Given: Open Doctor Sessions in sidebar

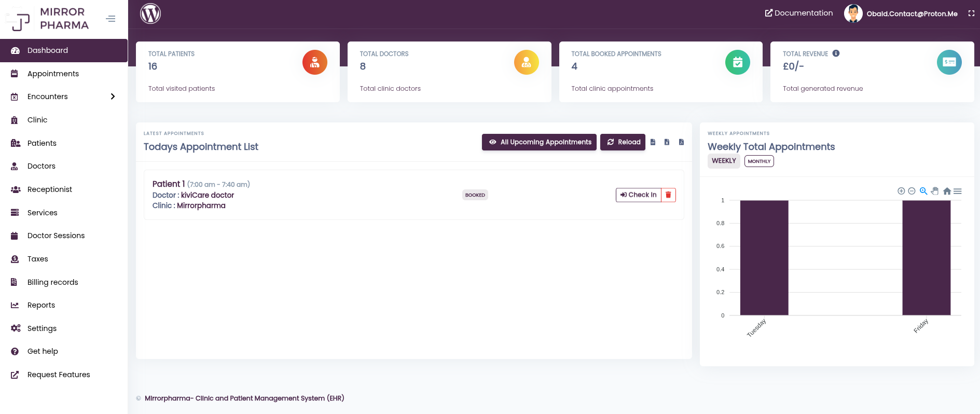Looking at the screenshot, I should coord(56,236).
